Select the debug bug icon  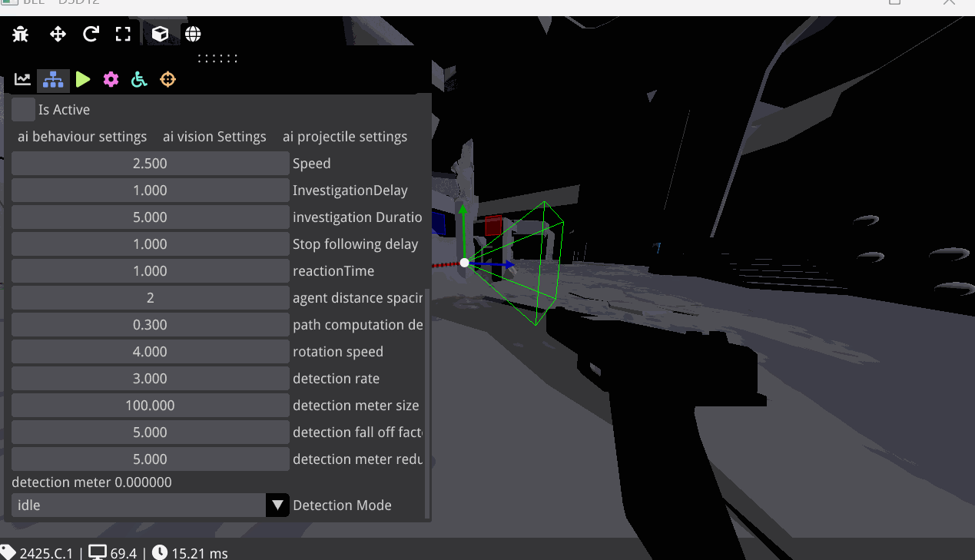(x=20, y=34)
